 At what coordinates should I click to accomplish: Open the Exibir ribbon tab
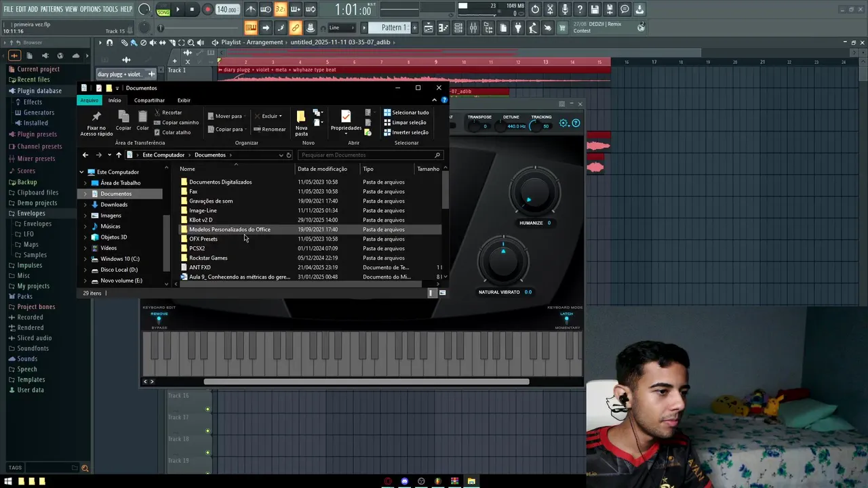(x=184, y=100)
